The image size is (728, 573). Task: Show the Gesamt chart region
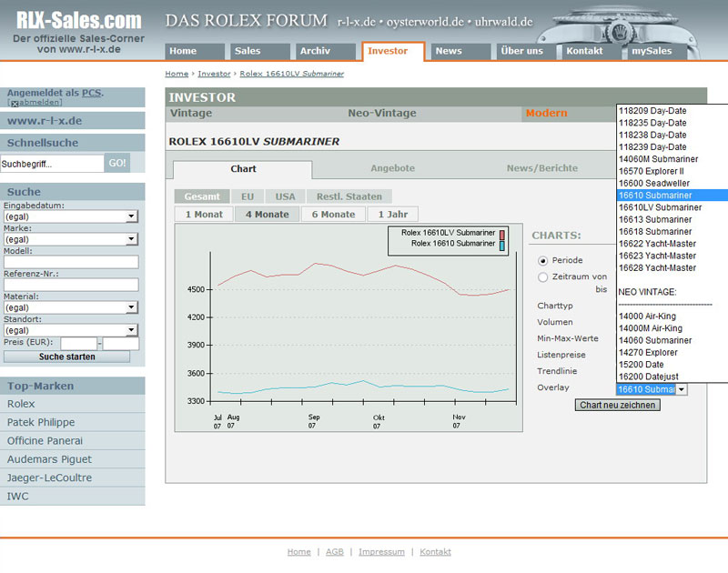[x=202, y=196]
